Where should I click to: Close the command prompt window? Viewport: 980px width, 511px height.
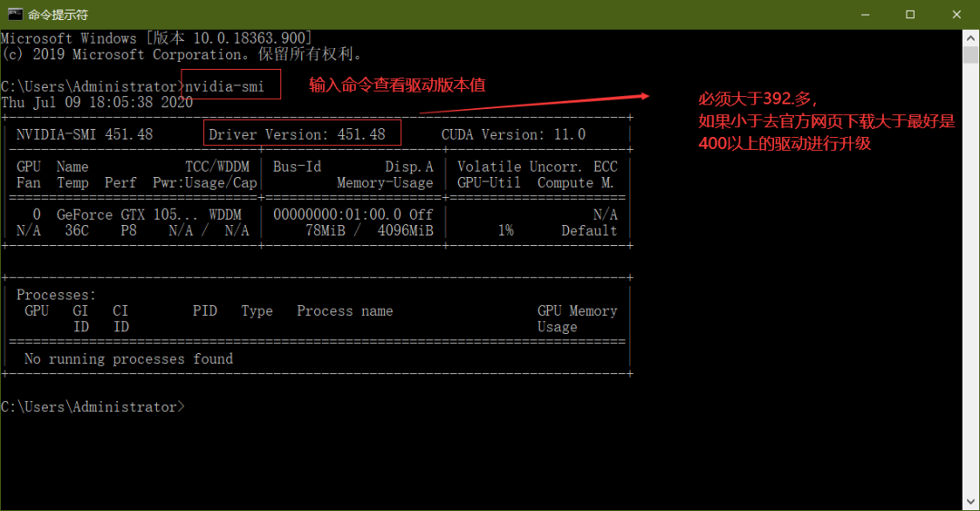pos(956,15)
